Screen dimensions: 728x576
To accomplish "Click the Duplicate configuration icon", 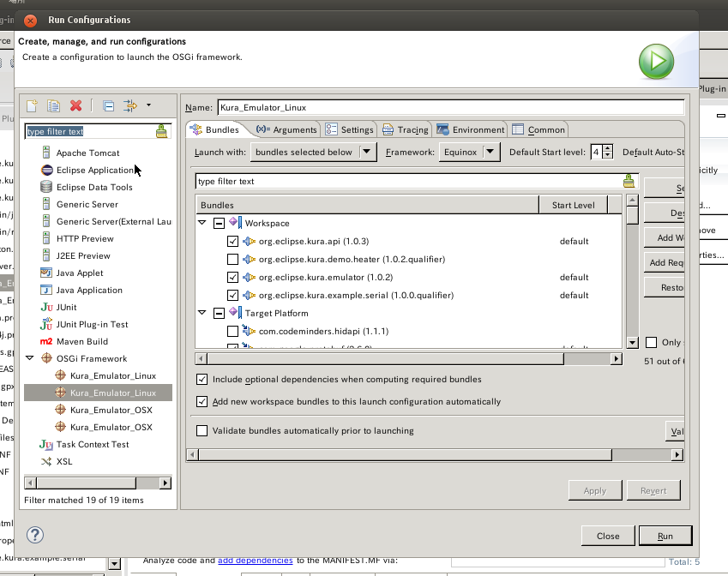I will (53, 105).
